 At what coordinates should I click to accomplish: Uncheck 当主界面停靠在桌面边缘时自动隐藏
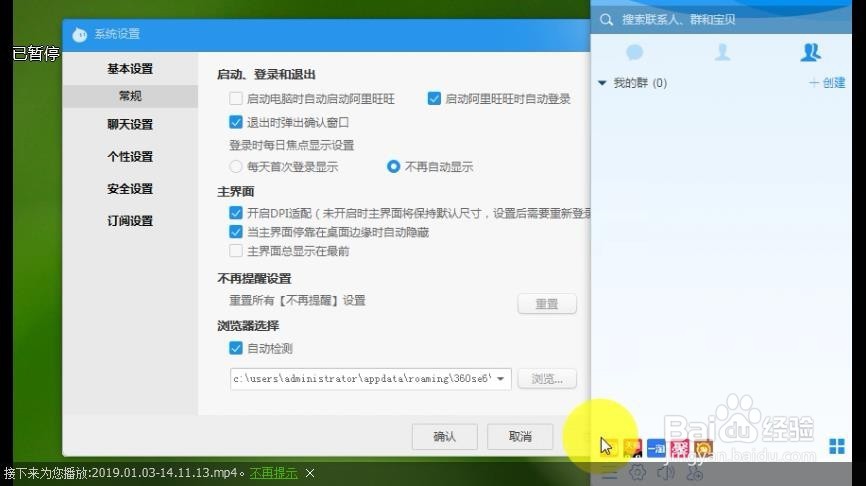[x=236, y=231]
